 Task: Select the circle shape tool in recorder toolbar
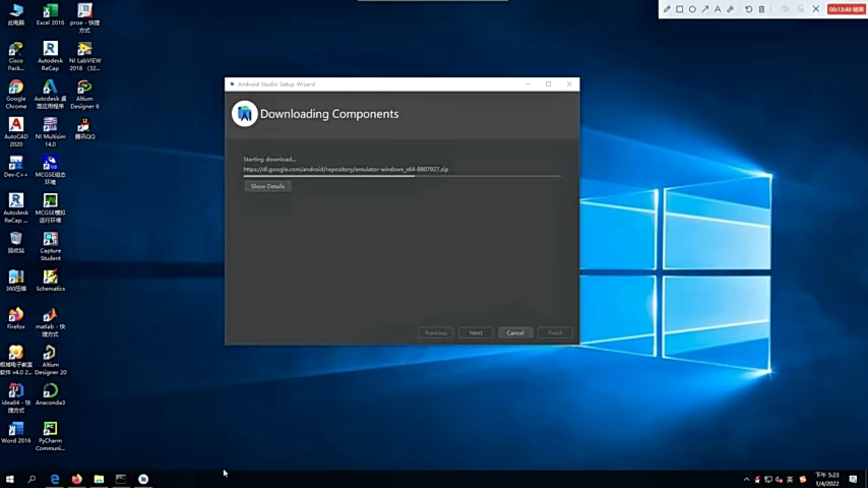[x=692, y=9]
